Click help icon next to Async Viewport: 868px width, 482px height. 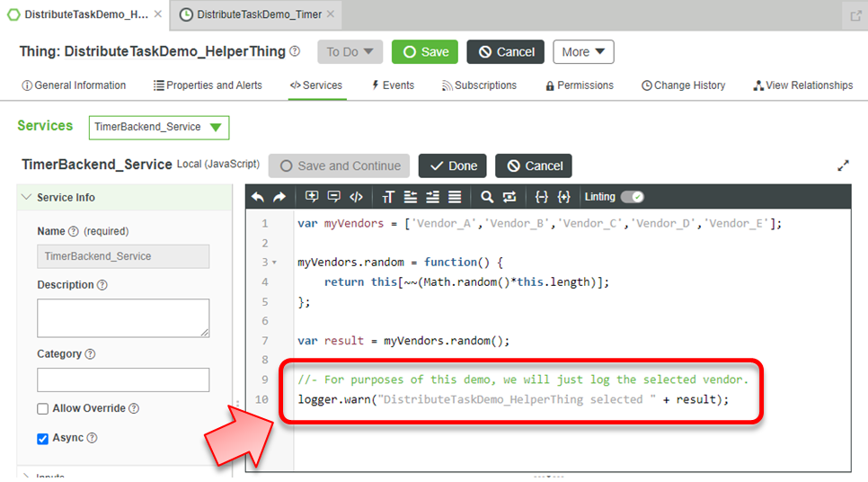click(x=93, y=438)
